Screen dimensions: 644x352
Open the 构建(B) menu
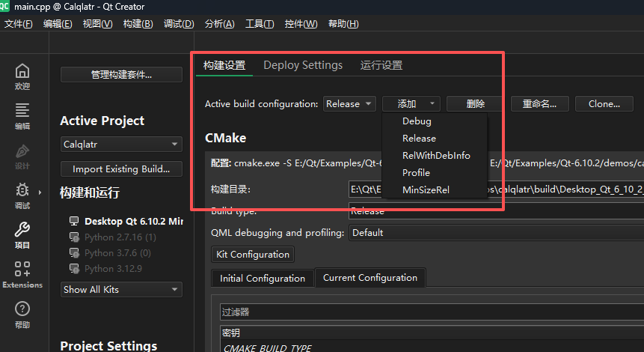click(138, 24)
